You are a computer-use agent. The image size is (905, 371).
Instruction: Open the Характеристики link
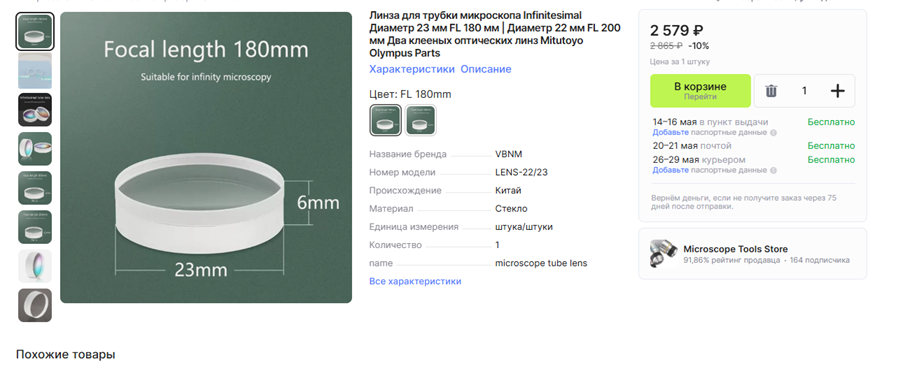(x=412, y=69)
